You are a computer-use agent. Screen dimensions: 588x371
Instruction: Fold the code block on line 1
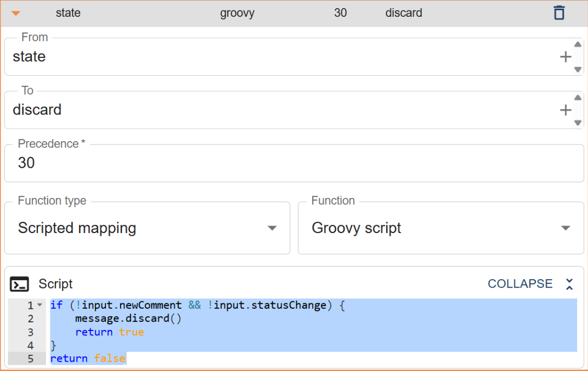[x=39, y=304]
